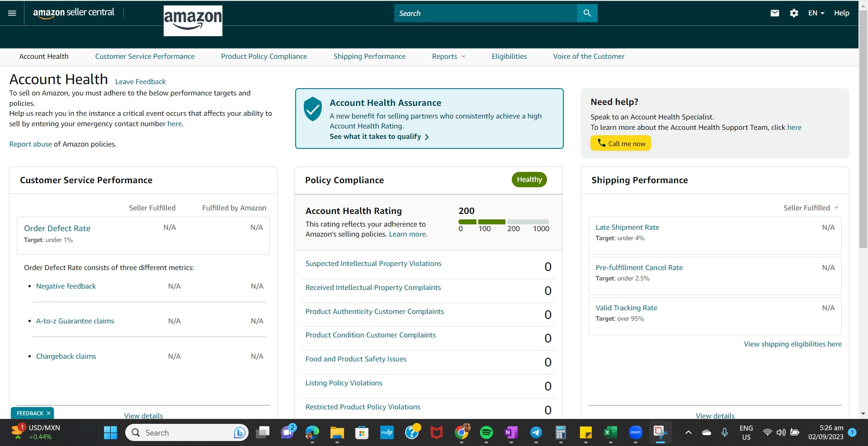Open OneNote from the taskbar

(511, 433)
